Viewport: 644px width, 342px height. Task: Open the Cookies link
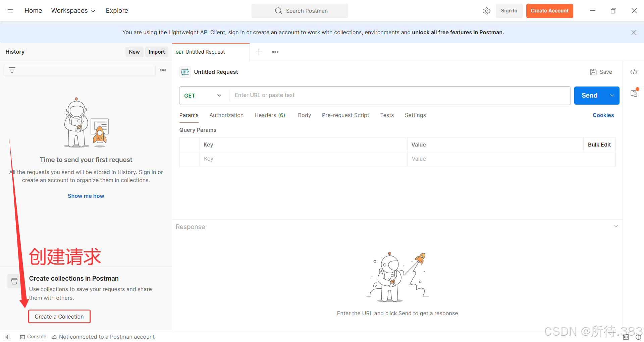click(603, 115)
